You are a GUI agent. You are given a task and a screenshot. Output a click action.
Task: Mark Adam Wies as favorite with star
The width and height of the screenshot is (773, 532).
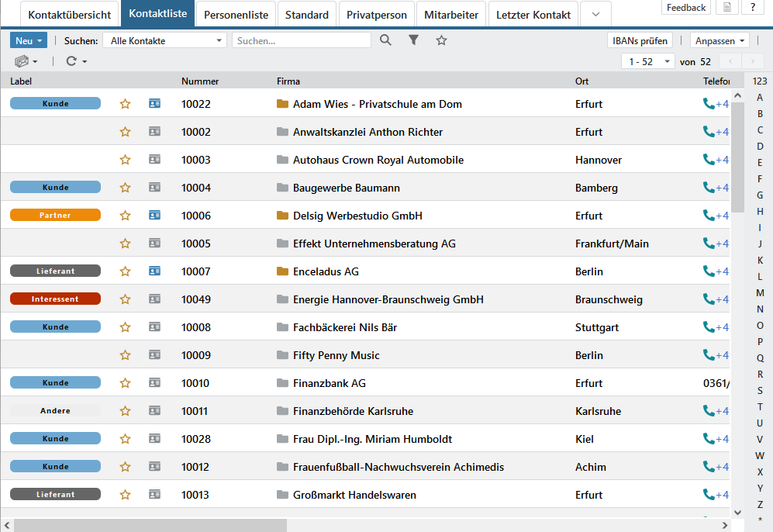click(125, 104)
